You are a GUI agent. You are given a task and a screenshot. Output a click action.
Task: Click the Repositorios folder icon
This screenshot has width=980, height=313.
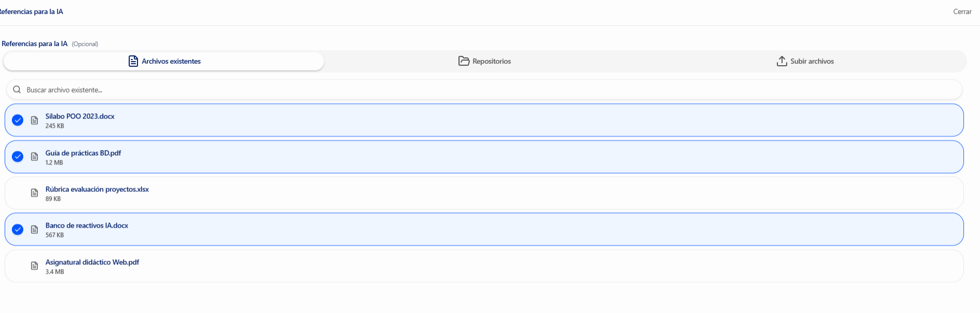click(x=464, y=61)
